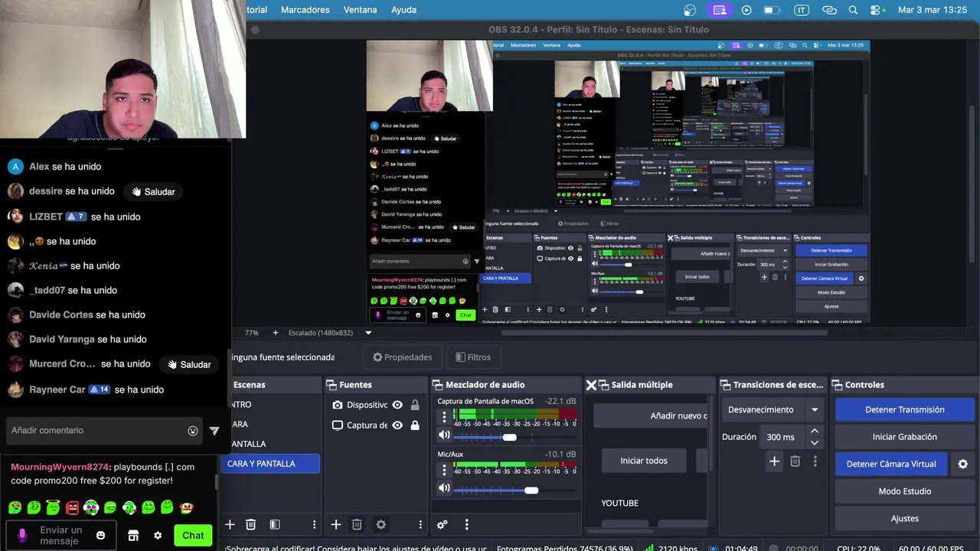Remove selected source with Fuentes trash icon

pos(357,524)
